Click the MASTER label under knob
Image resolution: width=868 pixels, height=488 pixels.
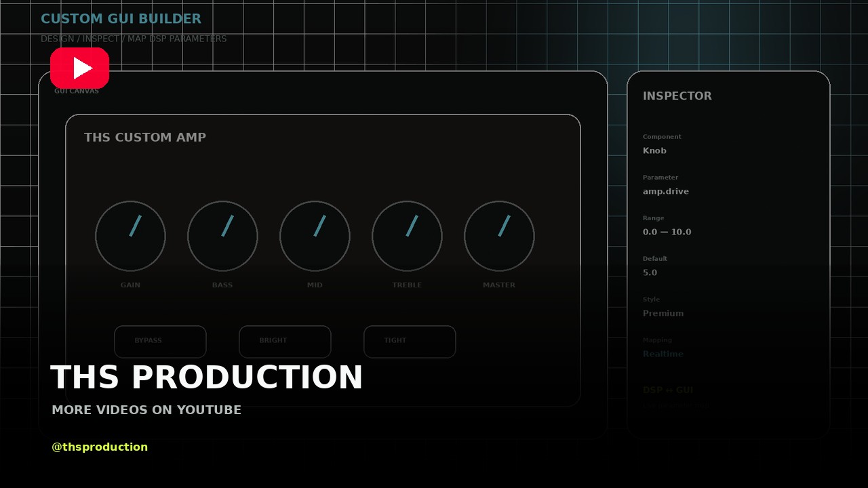pos(499,285)
